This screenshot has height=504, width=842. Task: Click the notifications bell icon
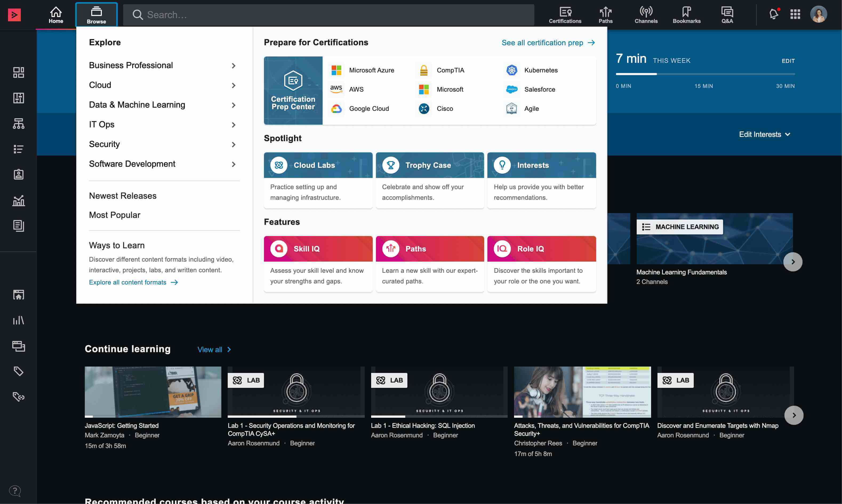coord(773,14)
